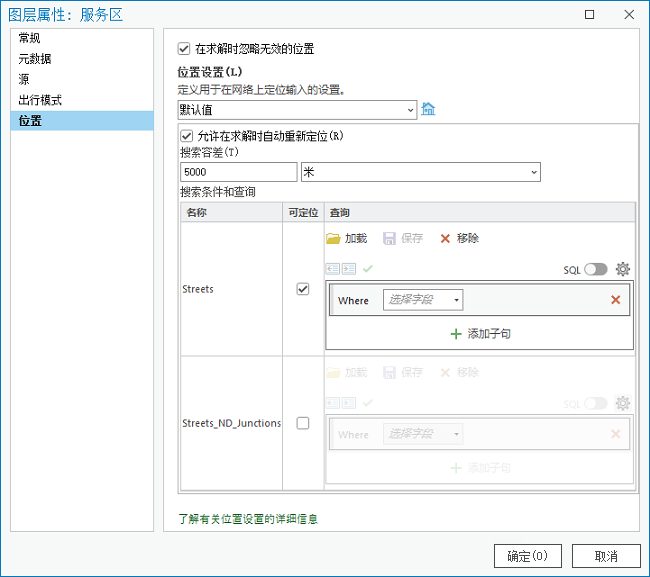The width and height of the screenshot is (650, 577).
Task: Select the 元数据 tab in the sidebar
Action: click(35, 59)
